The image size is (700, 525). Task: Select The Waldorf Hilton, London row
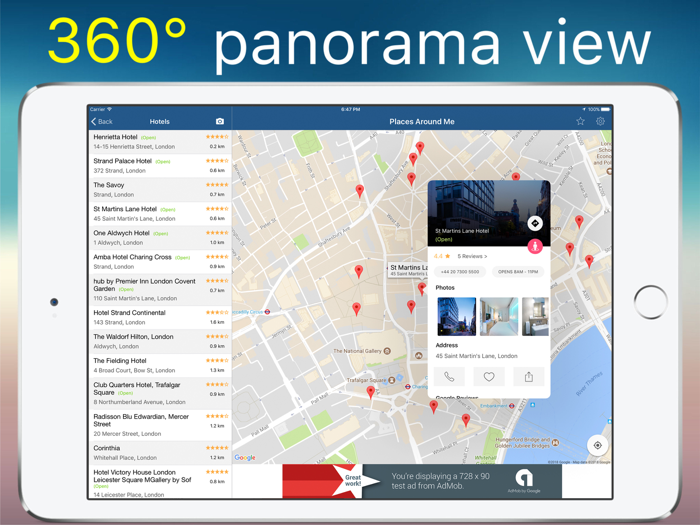coord(159,342)
